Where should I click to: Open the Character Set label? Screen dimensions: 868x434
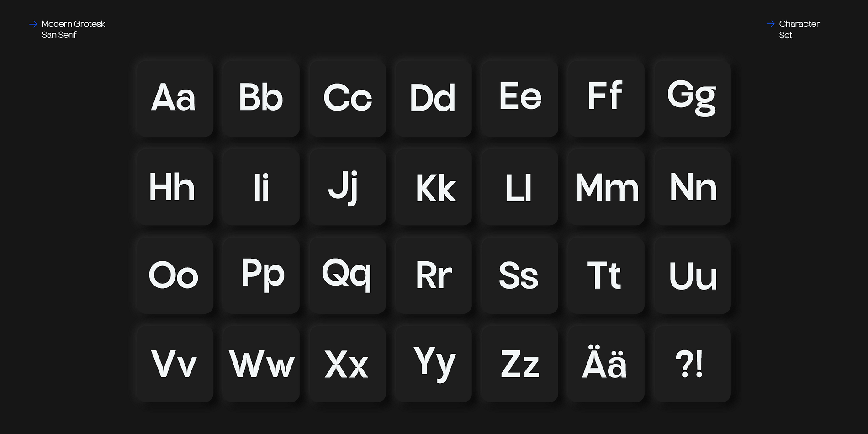click(x=799, y=29)
